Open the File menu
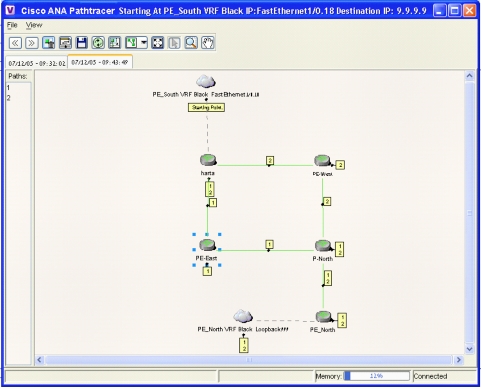Viewport: 482px width, 389px height. [12, 25]
